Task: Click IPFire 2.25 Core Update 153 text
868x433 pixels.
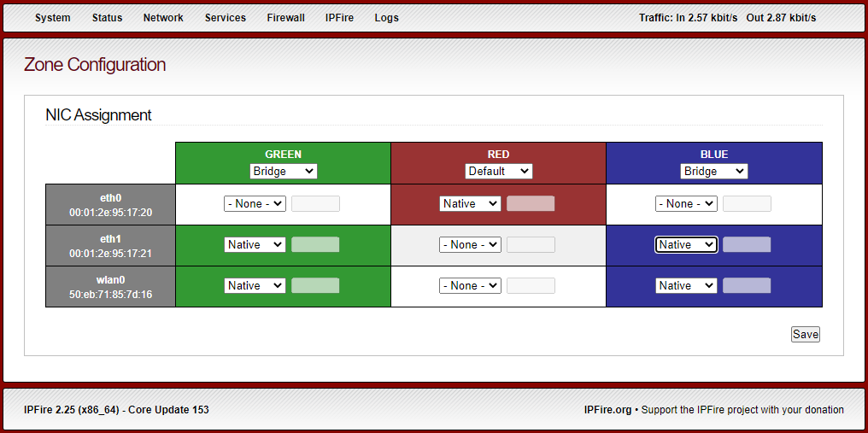Action: [117, 410]
